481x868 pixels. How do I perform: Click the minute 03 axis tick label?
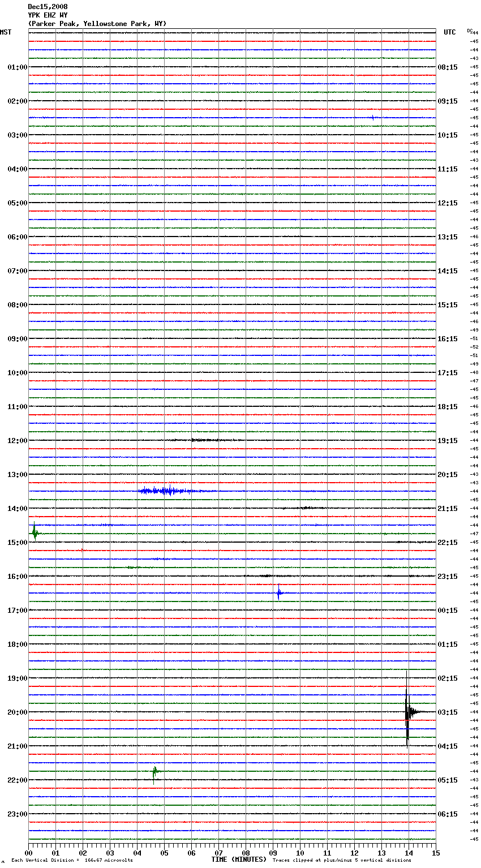(110, 853)
